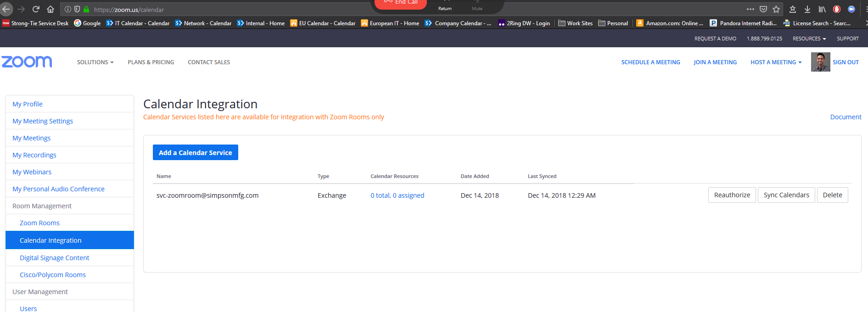Image resolution: width=868 pixels, height=312 pixels.
Task: Open Plans & Pricing page
Action: pyautogui.click(x=151, y=62)
